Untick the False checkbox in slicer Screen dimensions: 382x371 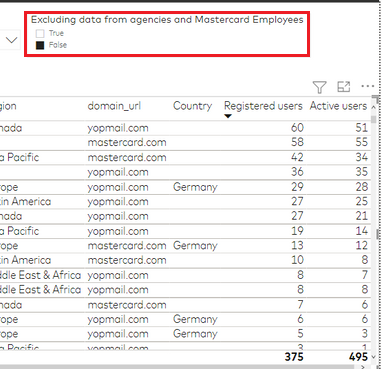(40, 45)
